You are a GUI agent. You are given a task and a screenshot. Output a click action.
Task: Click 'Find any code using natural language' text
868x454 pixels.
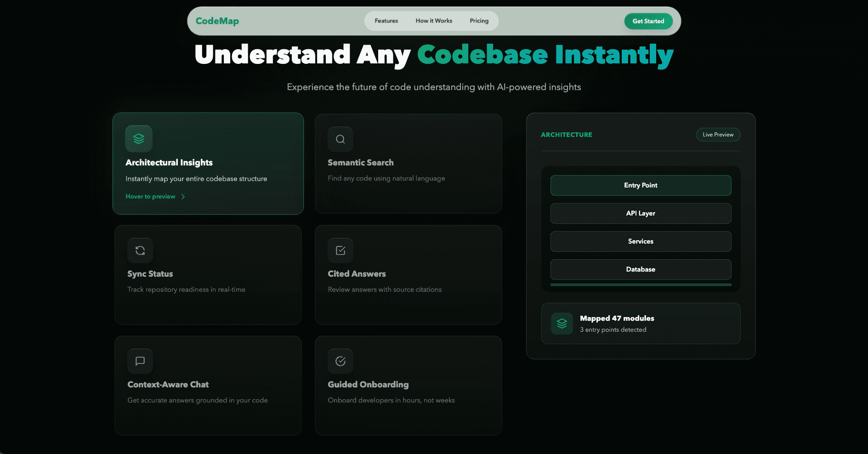[386, 178]
